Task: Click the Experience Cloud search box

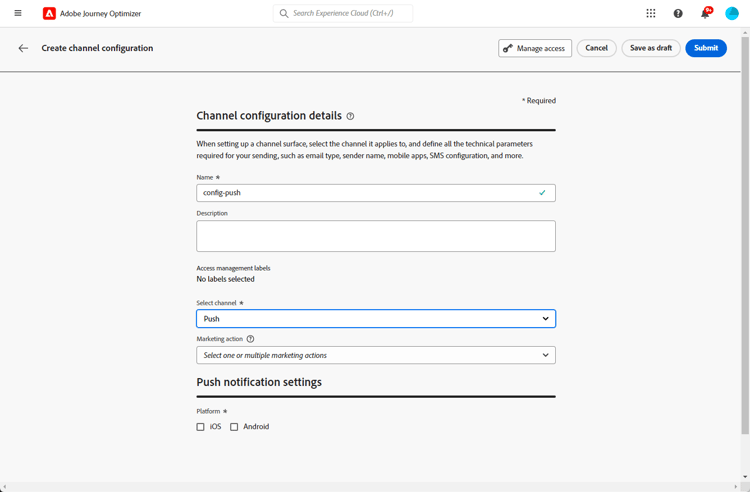Action: pos(345,14)
